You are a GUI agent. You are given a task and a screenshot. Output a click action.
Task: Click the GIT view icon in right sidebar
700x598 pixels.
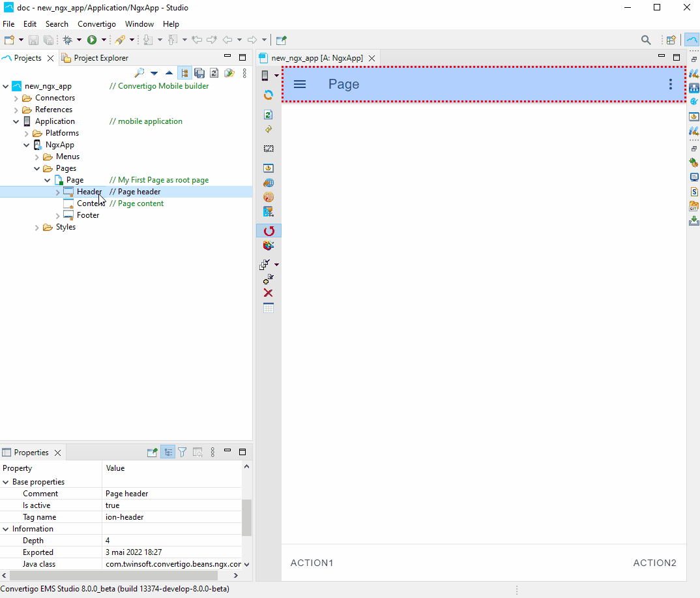pyautogui.click(x=693, y=206)
